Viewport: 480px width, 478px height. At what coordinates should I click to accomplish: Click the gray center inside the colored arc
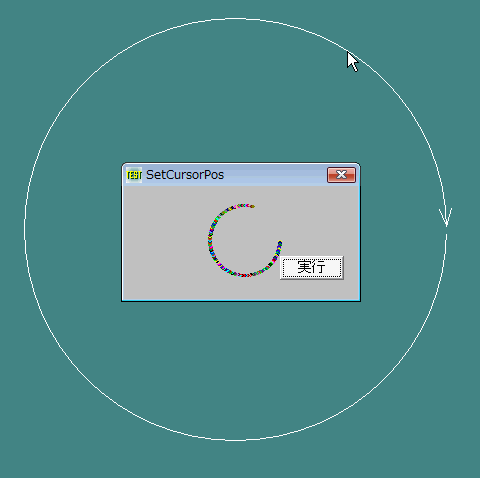coord(244,241)
